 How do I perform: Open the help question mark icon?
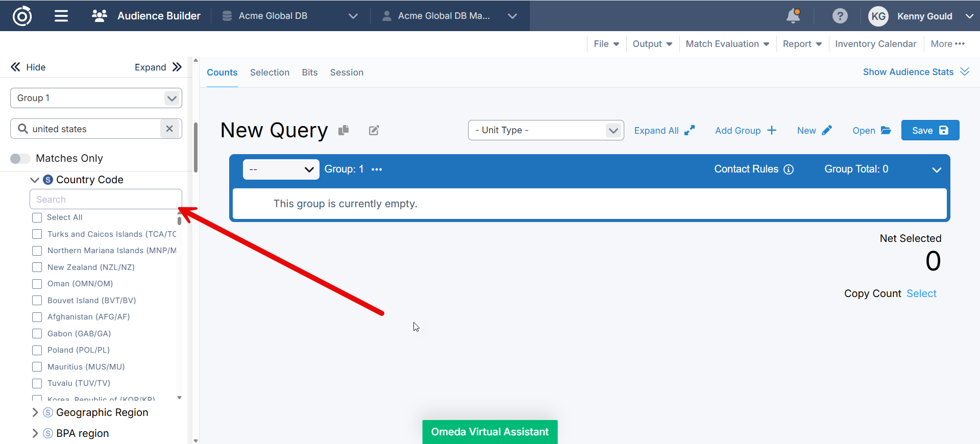(x=840, y=16)
